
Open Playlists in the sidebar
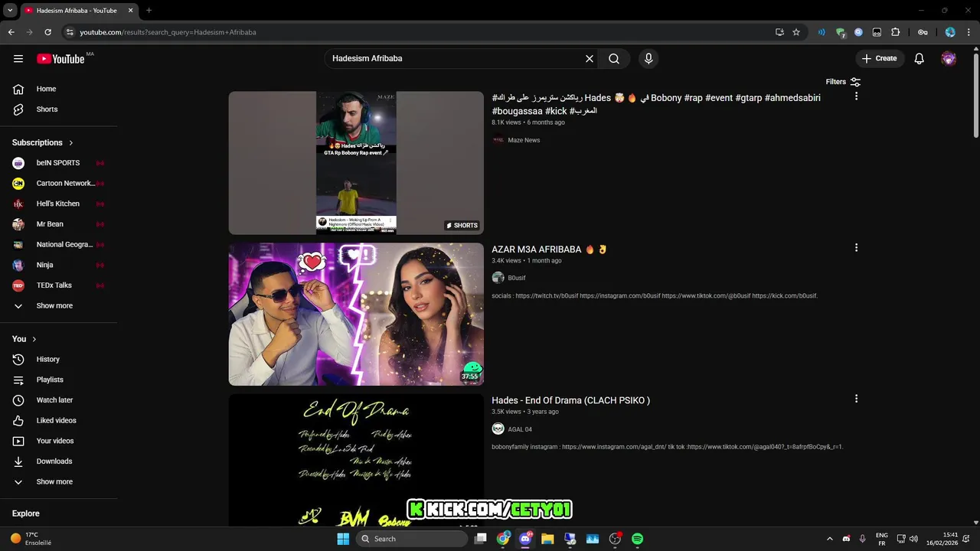(x=58, y=380)
